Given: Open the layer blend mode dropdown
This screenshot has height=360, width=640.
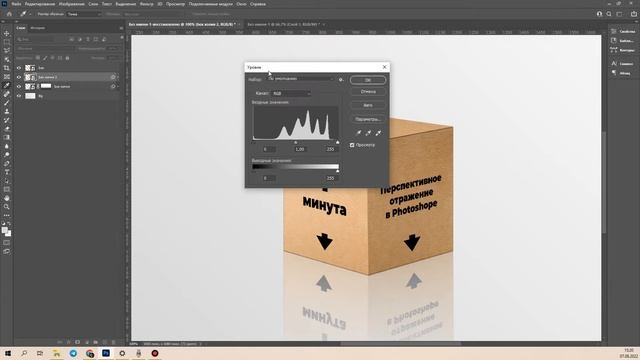Looking at the screenshot, I should [46, 49].
